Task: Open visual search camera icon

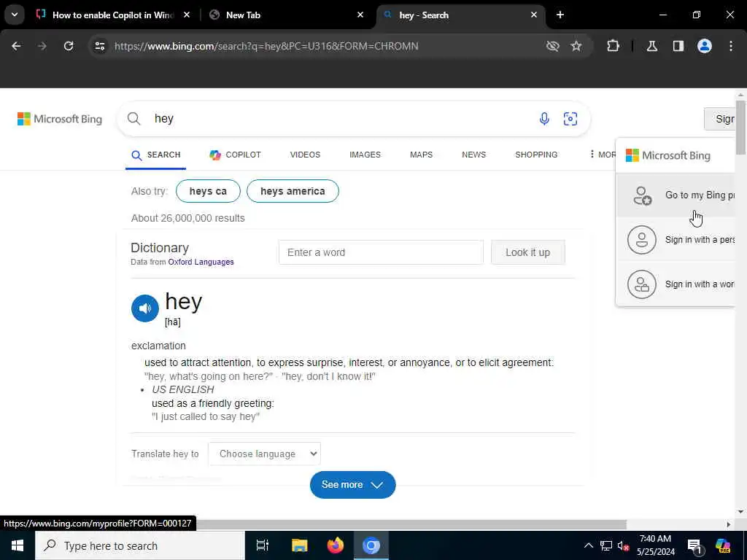Action: [x=570, y=119]
